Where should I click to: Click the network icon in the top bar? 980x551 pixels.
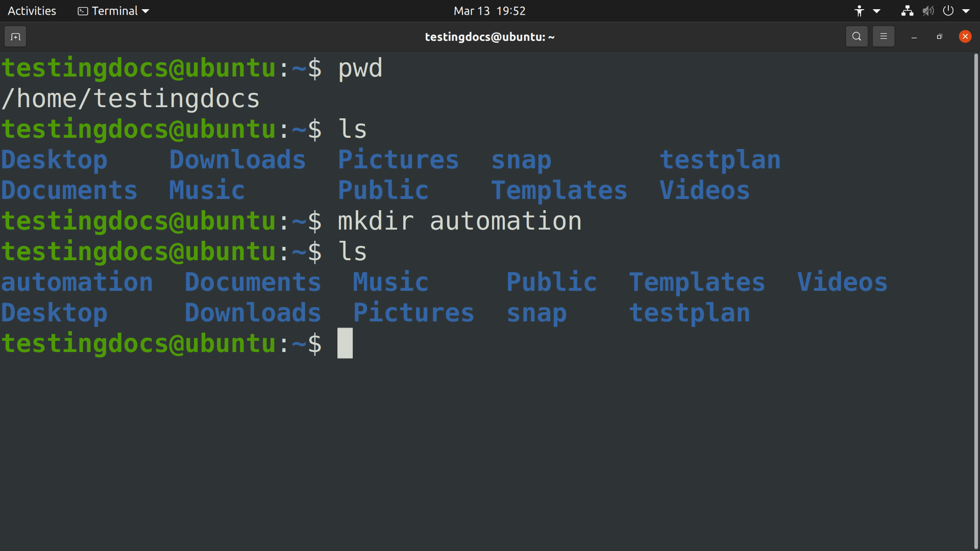pos(908,11)
